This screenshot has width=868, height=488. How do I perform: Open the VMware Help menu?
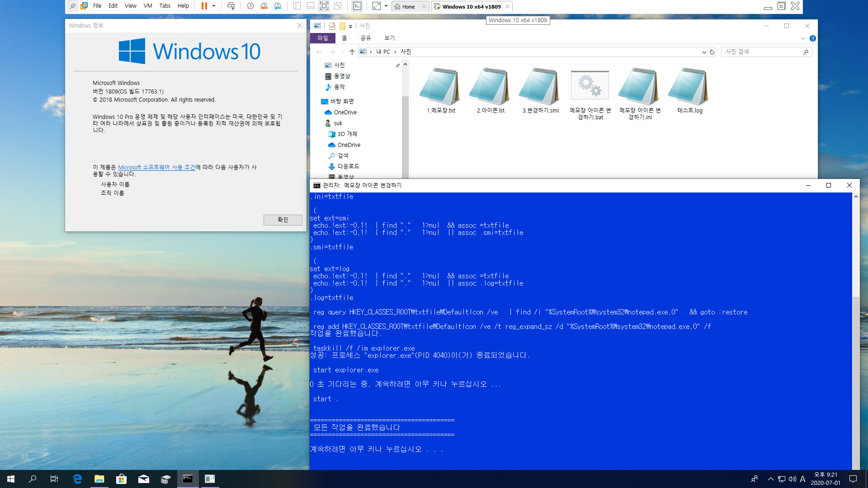(183, 6)
